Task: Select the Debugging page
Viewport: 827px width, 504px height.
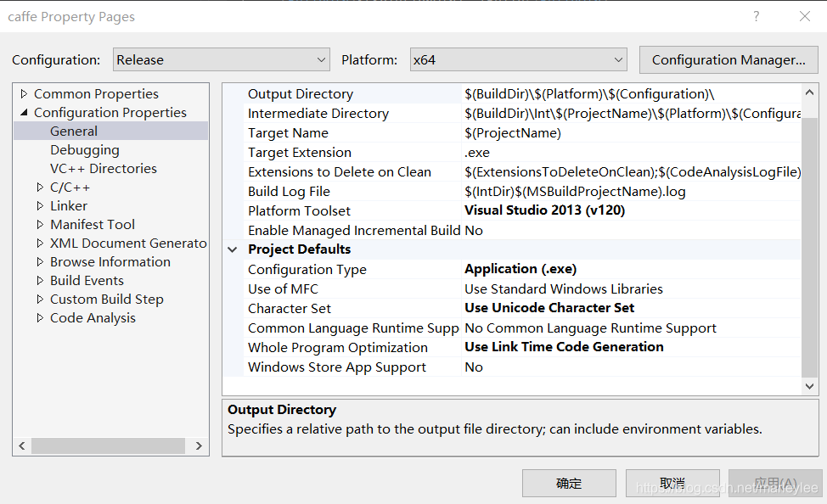Action: [x=85, y=149]
